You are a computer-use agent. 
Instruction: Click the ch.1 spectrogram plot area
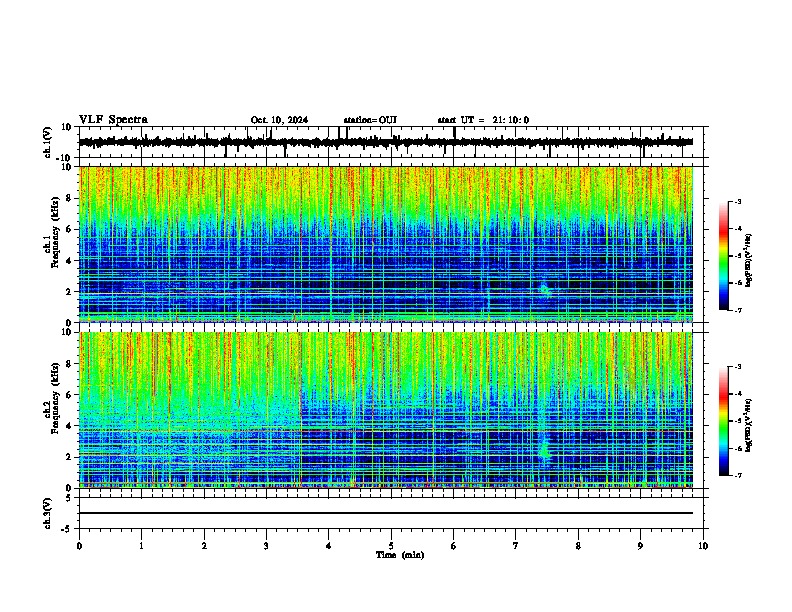(x=386, y=244)
